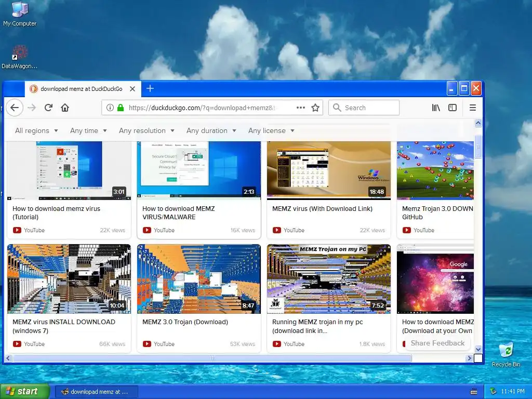
Task: Click the tray keyboard icon
Action: (474, 392)
